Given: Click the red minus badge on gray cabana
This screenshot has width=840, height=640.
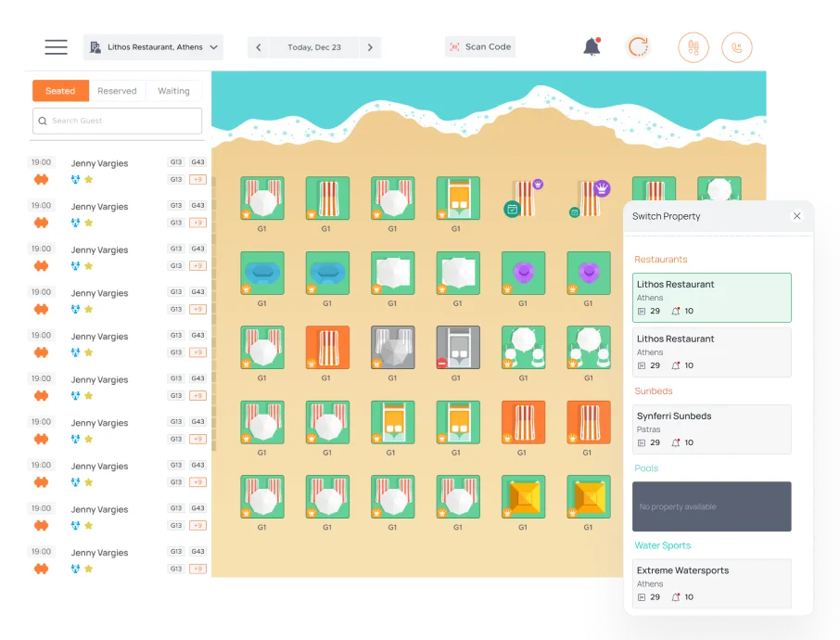Looking at the screenshot, I should [441, 364].
